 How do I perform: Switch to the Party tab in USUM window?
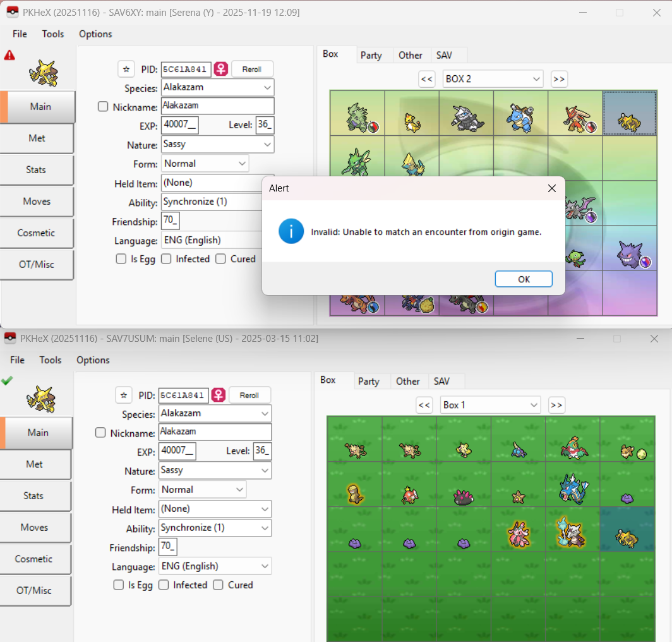[x=369, y=381]
